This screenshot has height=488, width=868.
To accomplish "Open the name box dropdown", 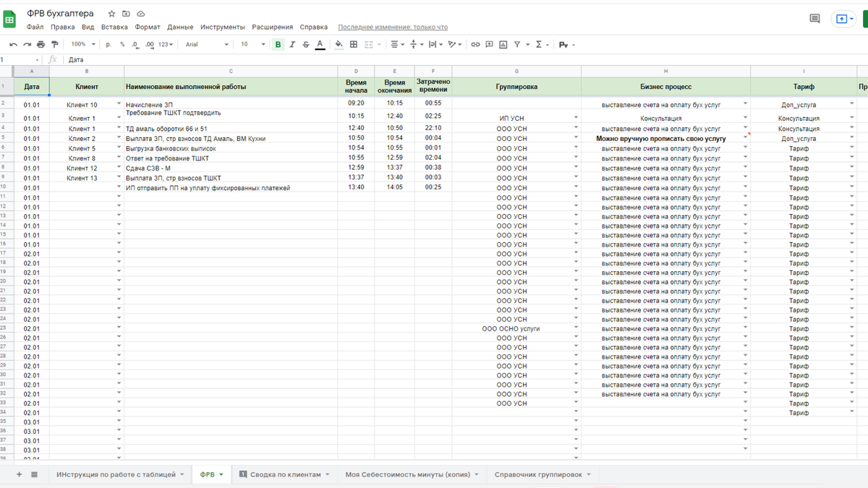I will pyautogui.click(x=37, y=60).
